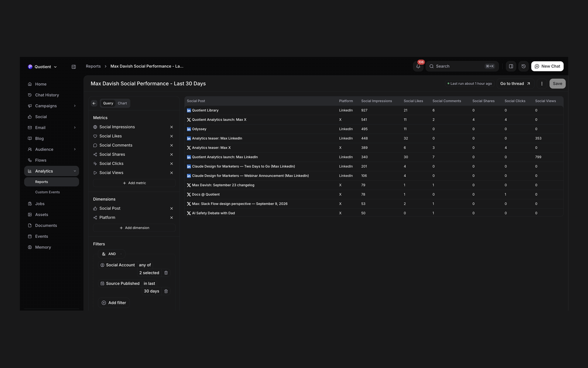Switch to the Chart tab
Image resolution: width=588 pixels, height=368 pixels.
tap(122, 104)
